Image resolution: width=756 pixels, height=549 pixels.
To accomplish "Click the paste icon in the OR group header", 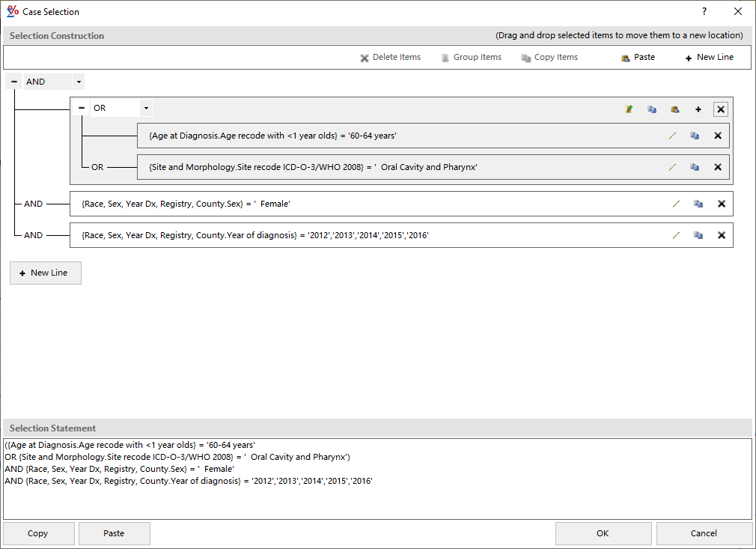I will click(674, 109).
